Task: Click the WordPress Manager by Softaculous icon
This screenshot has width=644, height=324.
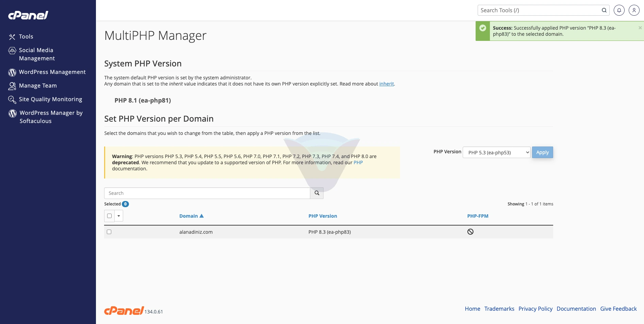Action: tap(13, 113)
